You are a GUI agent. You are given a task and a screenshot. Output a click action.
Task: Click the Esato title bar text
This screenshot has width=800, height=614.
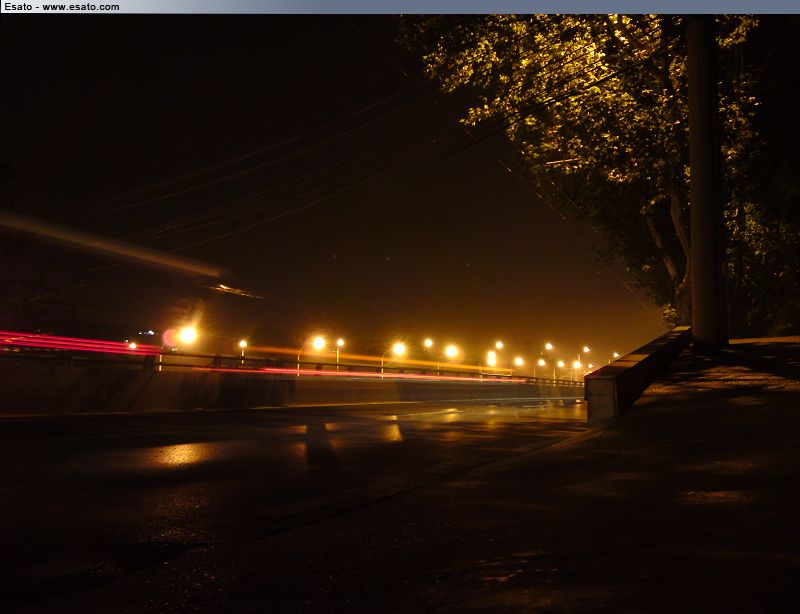click(x=61, y=7)
